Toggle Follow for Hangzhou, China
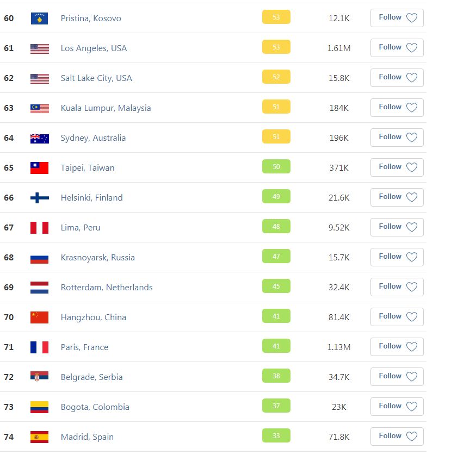 coord(397,317)
